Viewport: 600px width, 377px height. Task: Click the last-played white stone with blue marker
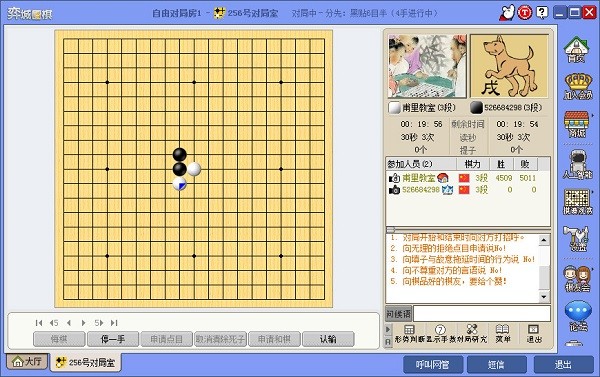[x=179, y=184]
